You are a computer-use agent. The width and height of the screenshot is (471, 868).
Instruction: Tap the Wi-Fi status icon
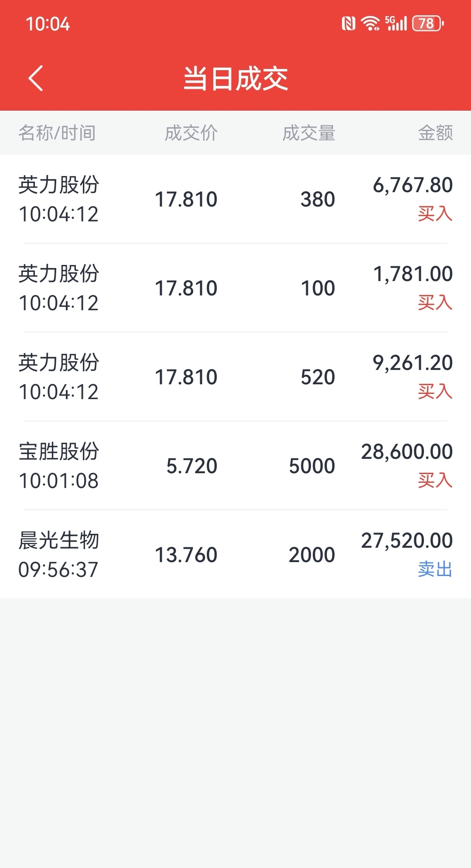click(371, 24)
